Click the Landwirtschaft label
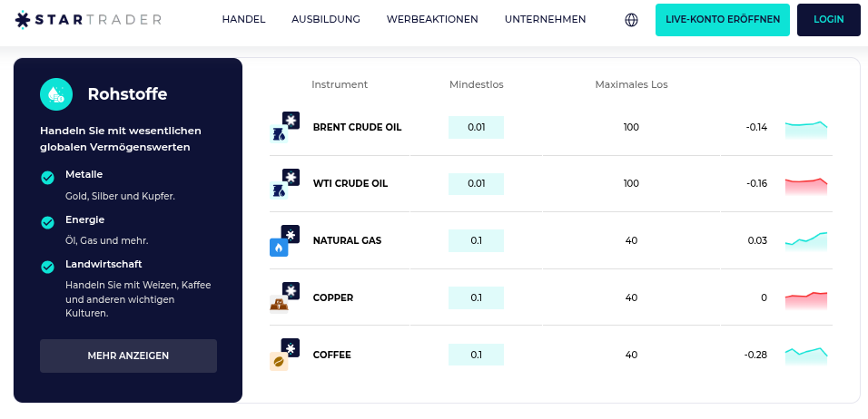868x419 pixels. point(104,264)
